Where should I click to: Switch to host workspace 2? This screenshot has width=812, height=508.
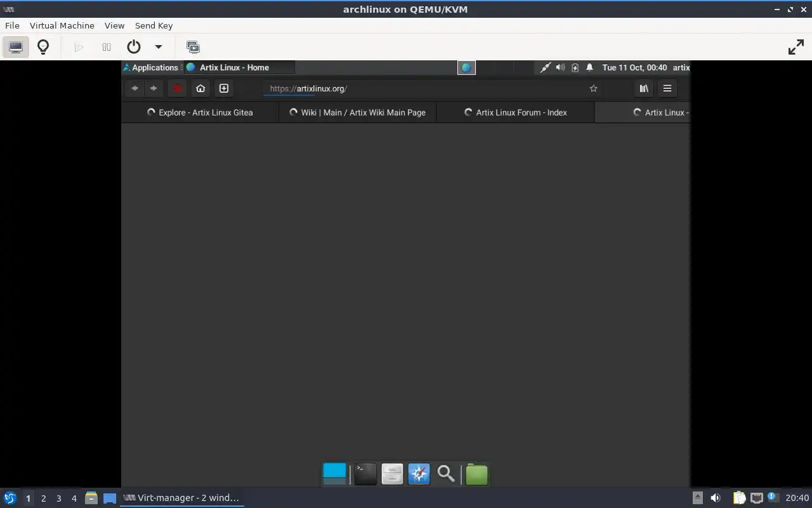43,498
